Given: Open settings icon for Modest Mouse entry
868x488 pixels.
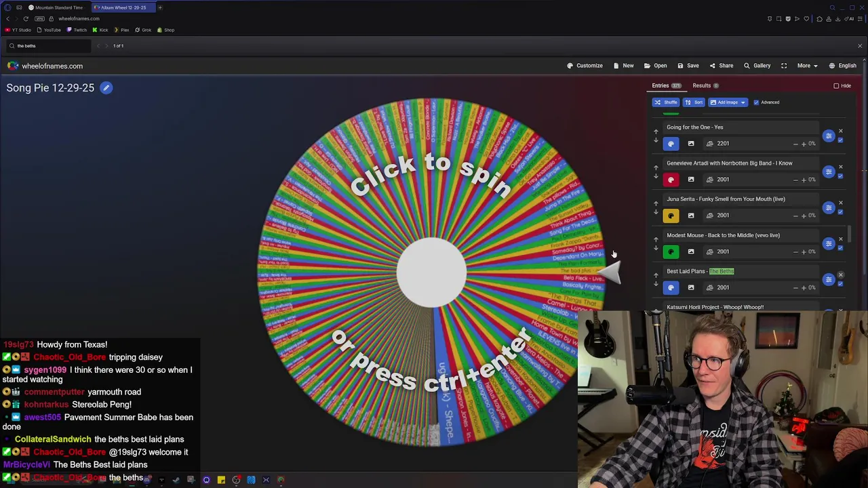Looking at the screenshot, I should tap(829, 243).
